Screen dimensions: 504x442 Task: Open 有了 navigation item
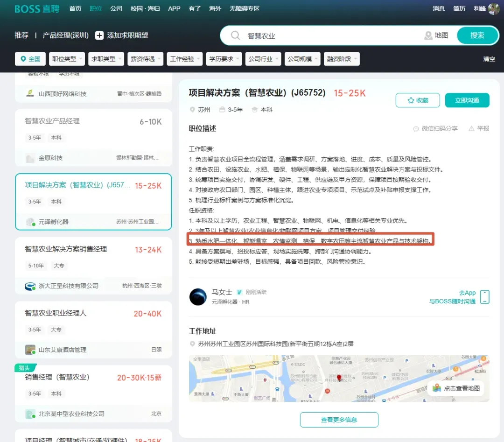pos(195,9)
